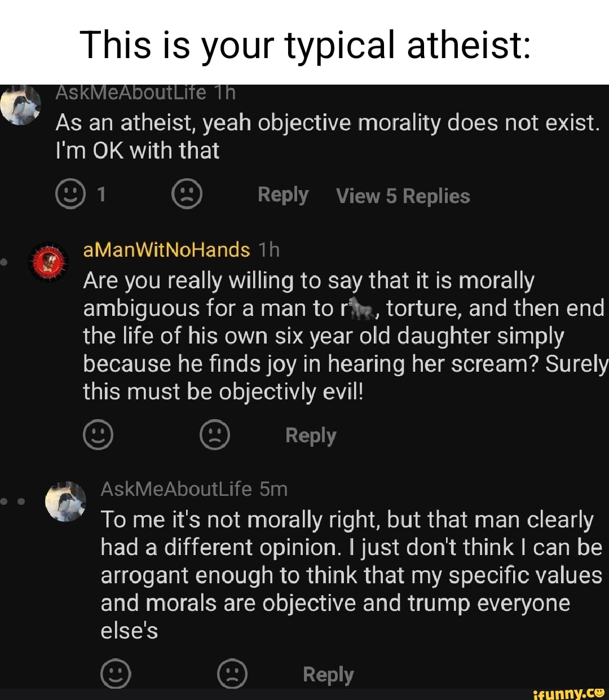Click the ifunny.co watermark link

pos(568,692)
